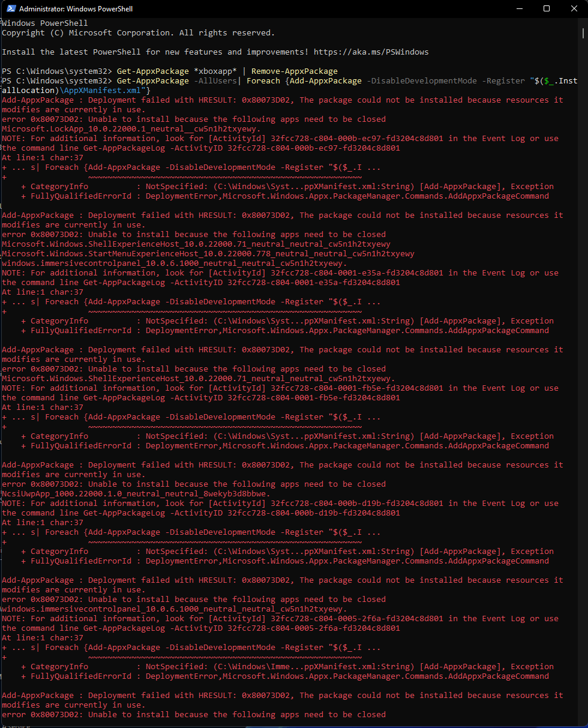Maximize the Administrator PowerShell window
This screenshot has width=588, height=728.
[547, 8]
